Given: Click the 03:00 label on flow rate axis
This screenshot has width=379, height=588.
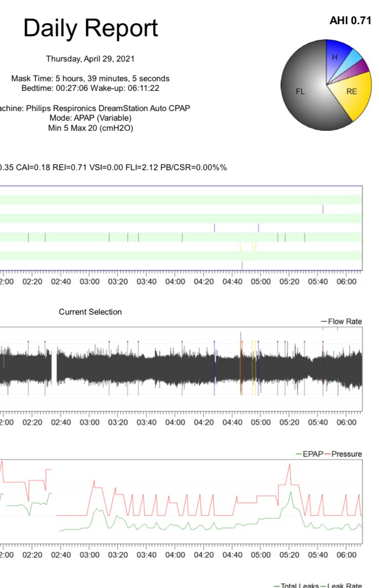Looking at the screenshot, I should coord(89,422).
